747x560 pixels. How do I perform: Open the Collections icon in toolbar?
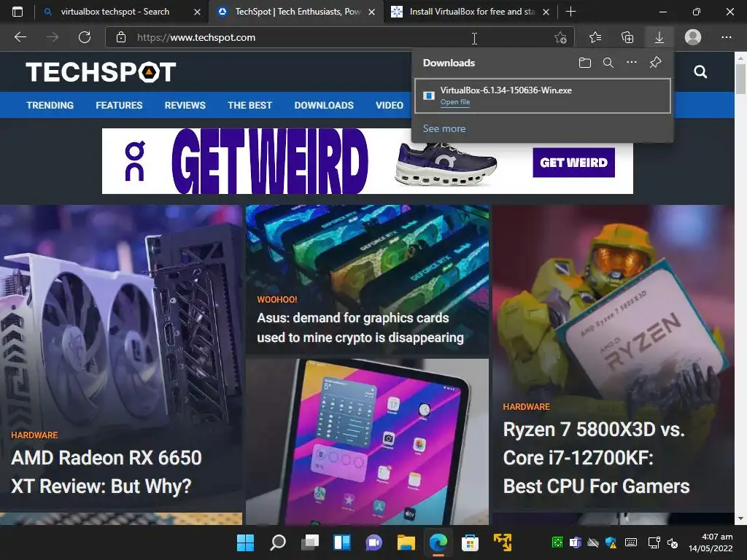627,37
